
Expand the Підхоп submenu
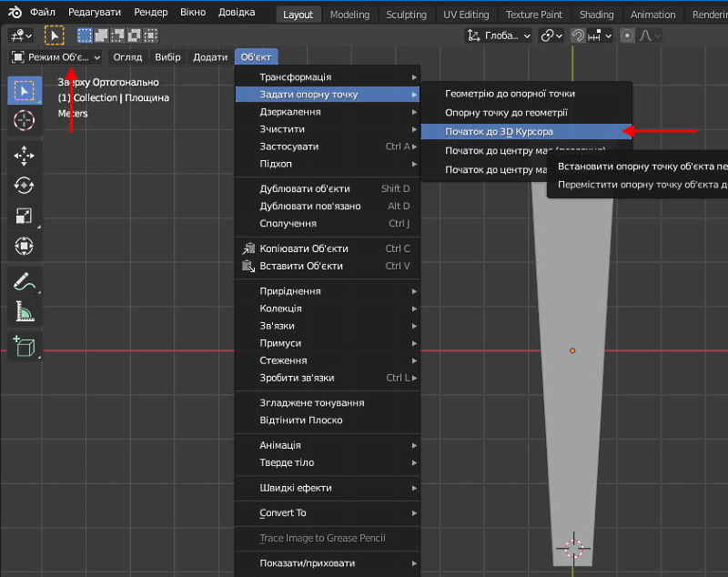point(328,164)
